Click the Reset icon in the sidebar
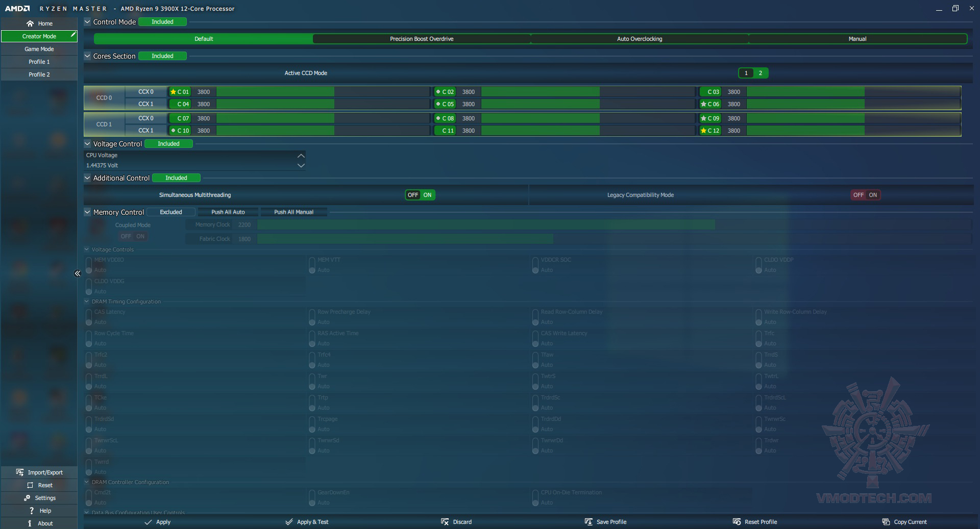 pyautogui.click(x=30, y=485)
